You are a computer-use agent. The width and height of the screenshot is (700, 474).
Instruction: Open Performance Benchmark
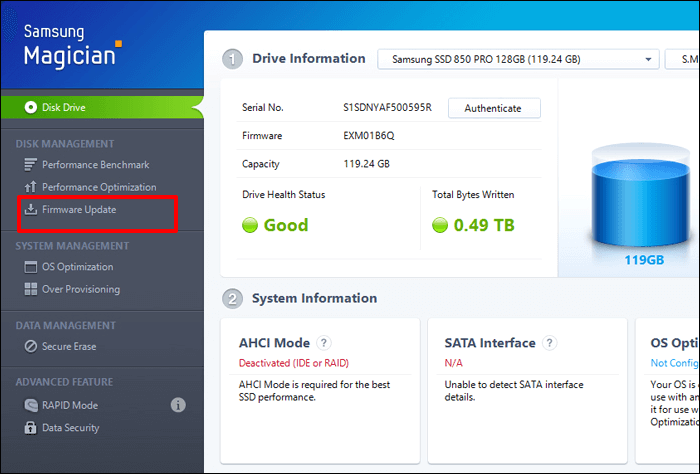[x=96, y=165]
